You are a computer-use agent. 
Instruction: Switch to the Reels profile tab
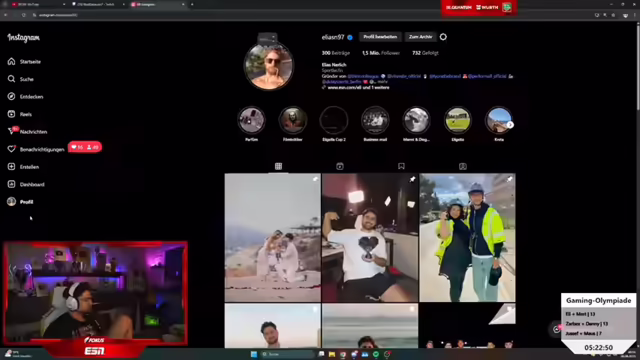click(x=340, y=166)
